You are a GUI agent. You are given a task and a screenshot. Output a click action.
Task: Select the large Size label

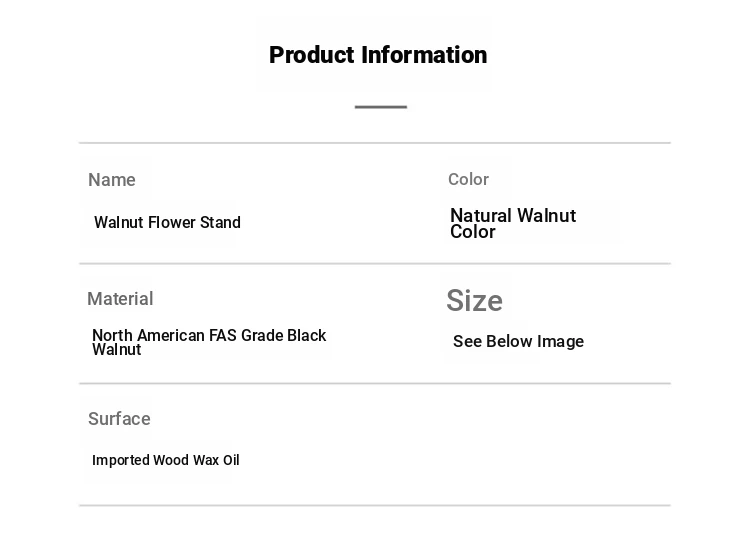[474, 301]
